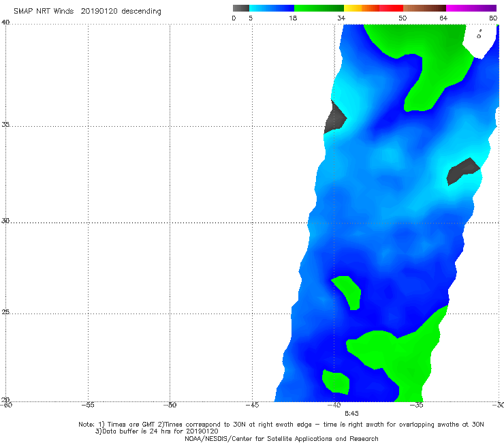The image size is (504, 443).
Task: Click the latitude label '40' on the axis
Action: pyautogui.click(x=5, y=22)
